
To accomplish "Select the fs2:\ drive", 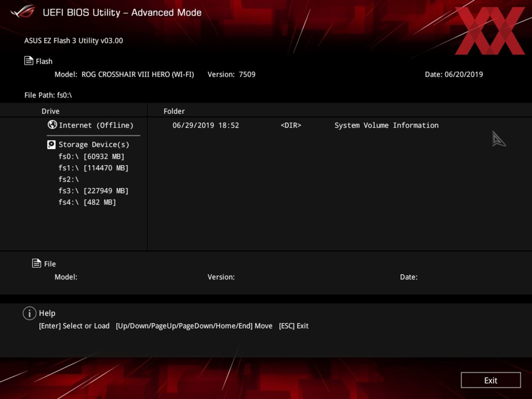I will pos(68,179).
